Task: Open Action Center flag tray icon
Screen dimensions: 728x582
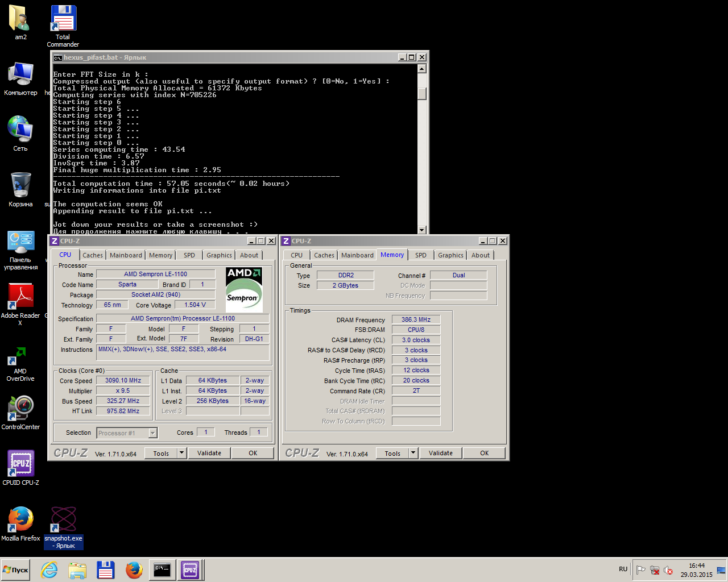Action: [x=640, y=570]
